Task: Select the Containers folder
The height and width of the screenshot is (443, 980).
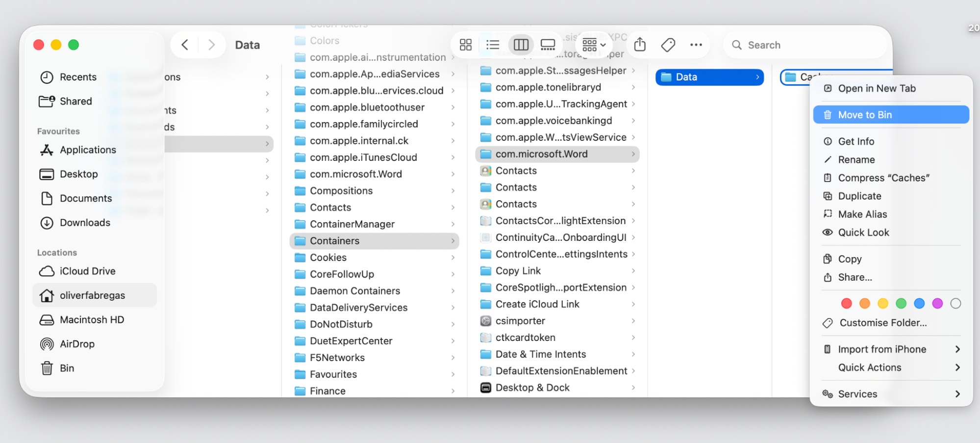Action: click(x=374, y=241)
